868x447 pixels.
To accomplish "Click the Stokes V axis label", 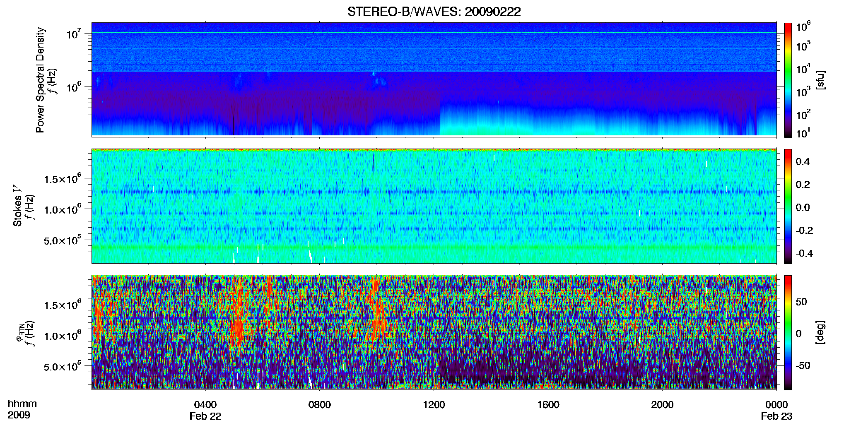I will (17, 206).
